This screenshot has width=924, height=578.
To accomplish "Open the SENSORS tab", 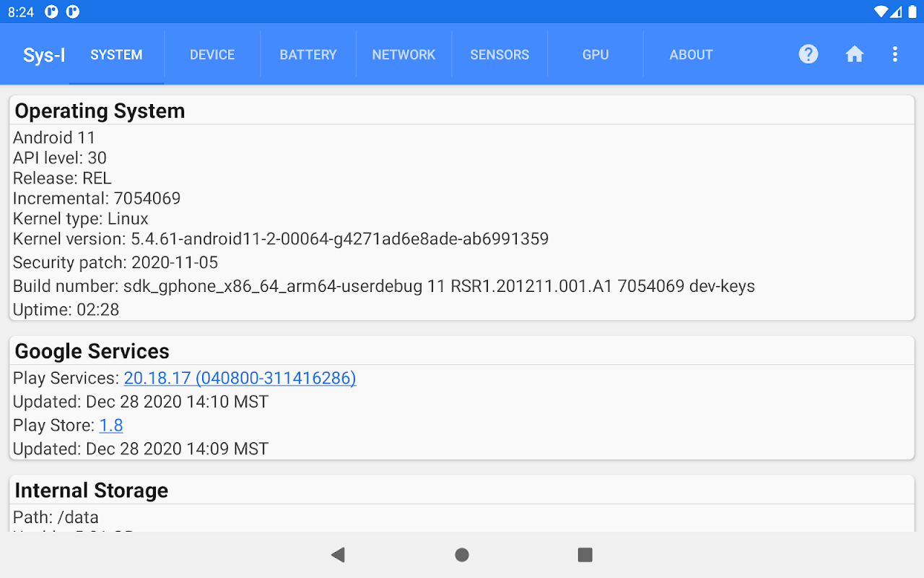I will coord(500,55).
